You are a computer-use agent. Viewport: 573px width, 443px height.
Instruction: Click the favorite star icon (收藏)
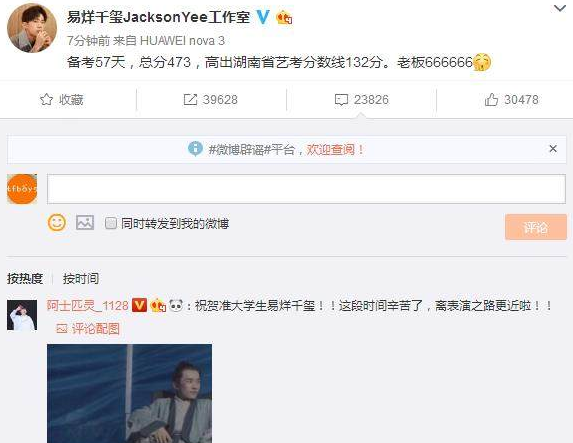46,99
